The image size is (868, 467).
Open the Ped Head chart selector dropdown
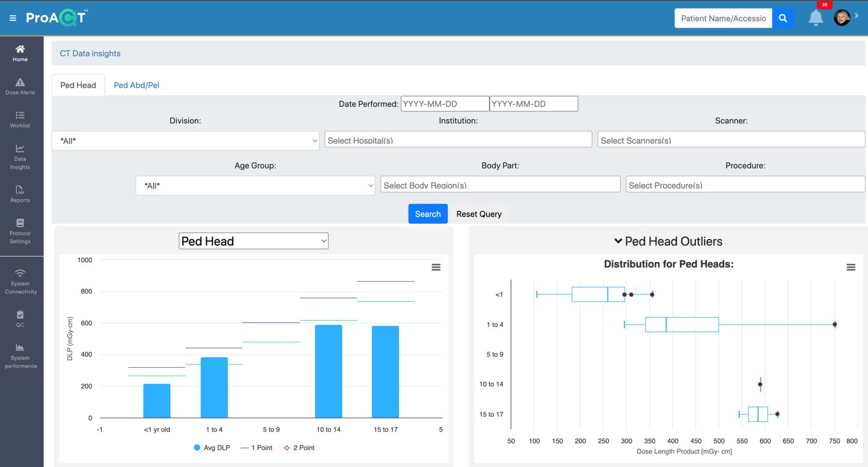pos(254,241)
